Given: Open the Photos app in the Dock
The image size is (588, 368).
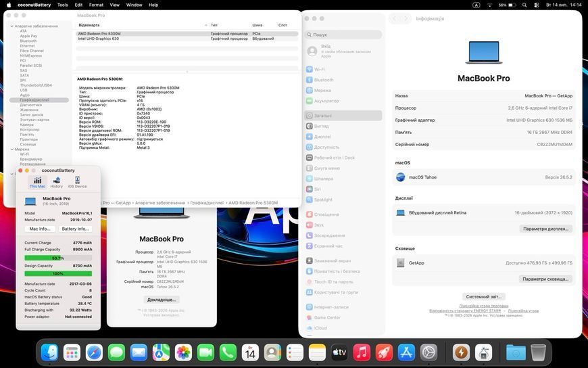Looking at the screenshot, I should click(x=183, y=352).
